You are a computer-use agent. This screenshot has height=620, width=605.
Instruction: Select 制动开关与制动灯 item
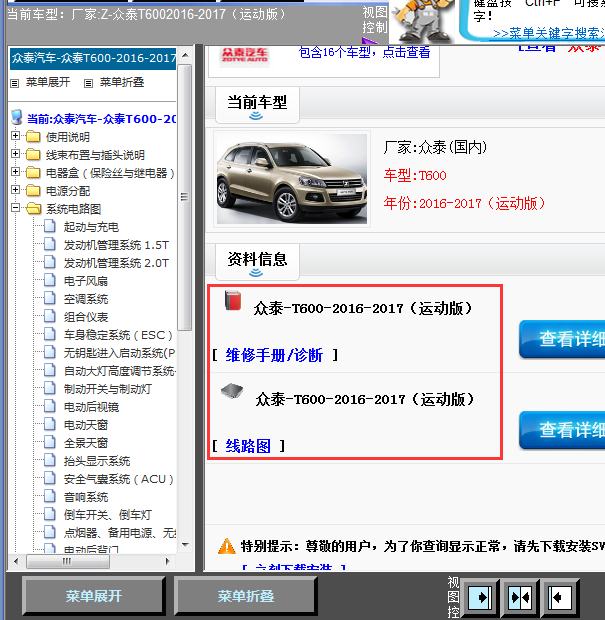[x=108, y=389]
